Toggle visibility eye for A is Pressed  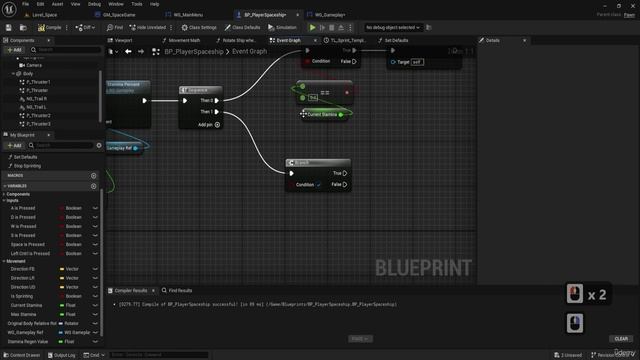pyautogui.click(x=95, y=208)
